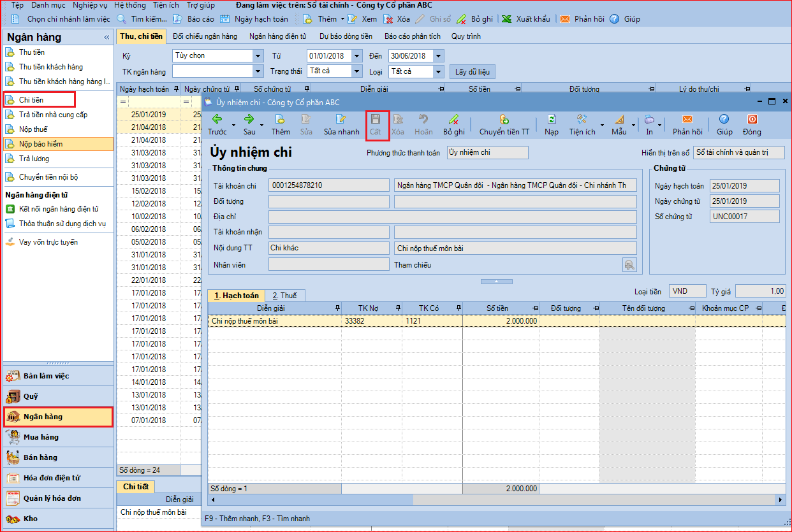Open the Quỹ module
The width and height of the screenshot is (792, 532).
pos(59,396)
